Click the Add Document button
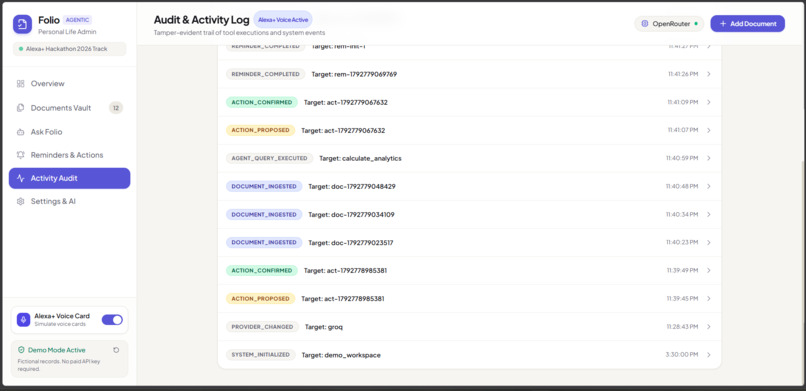 point(747,24)
